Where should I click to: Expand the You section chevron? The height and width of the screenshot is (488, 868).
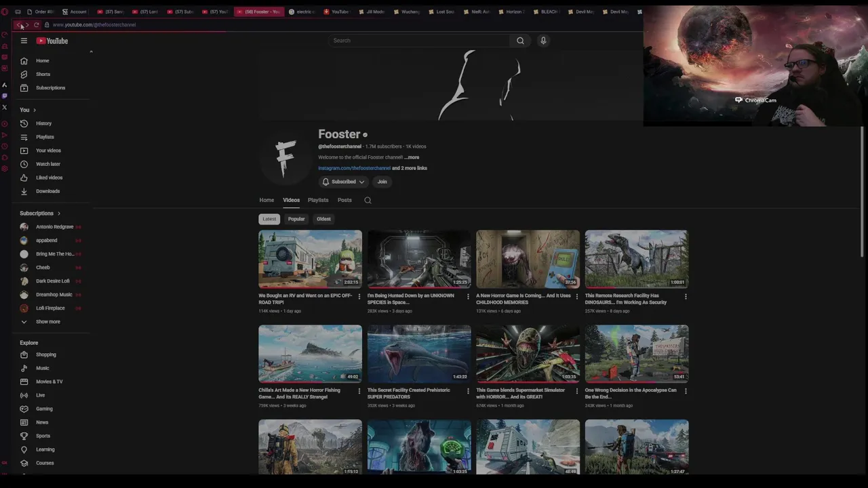tap(35, 110)
